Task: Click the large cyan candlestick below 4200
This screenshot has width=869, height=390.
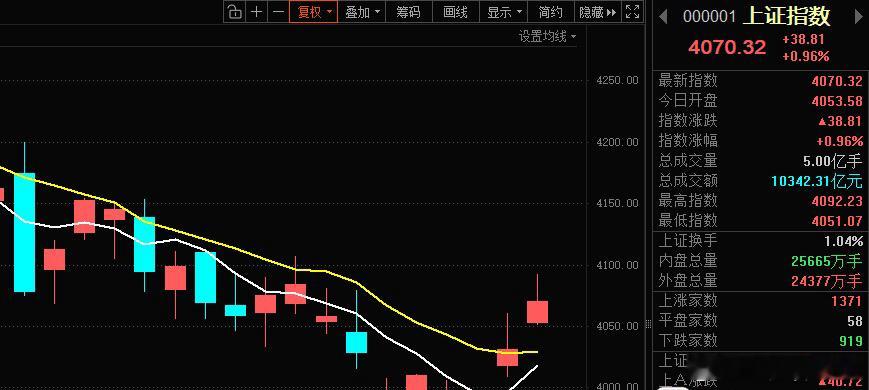Action: pyautogui.click(x=24, y=232)
